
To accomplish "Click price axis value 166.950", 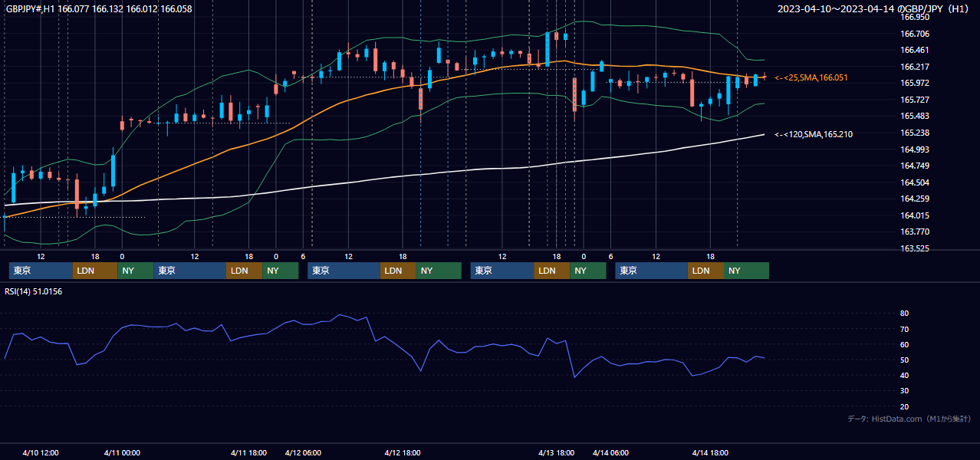I will 914,17.
